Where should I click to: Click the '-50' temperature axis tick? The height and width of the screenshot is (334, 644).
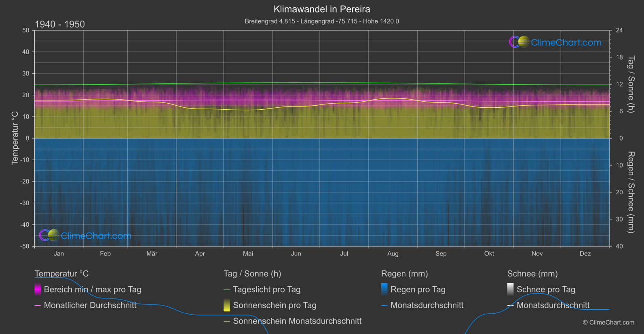[x=25, y=246]
